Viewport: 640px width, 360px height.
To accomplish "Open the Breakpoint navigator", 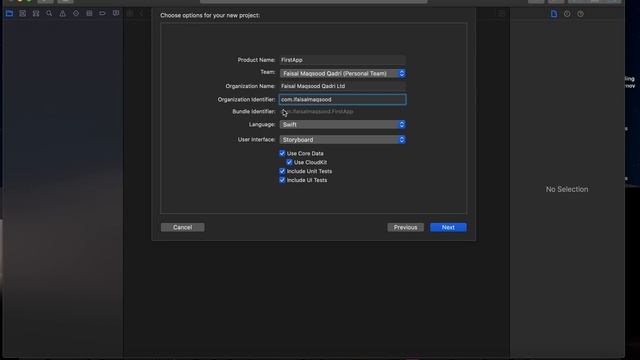I will pos(102,13).
